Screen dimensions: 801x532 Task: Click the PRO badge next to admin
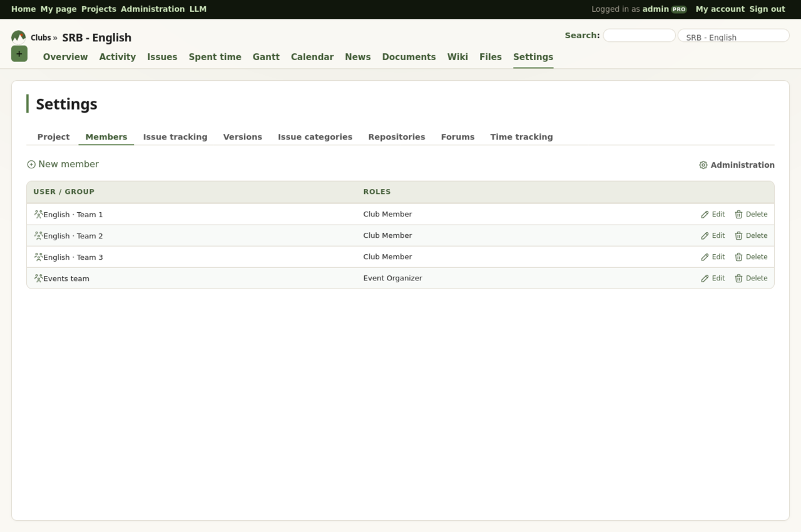[679, 9]
